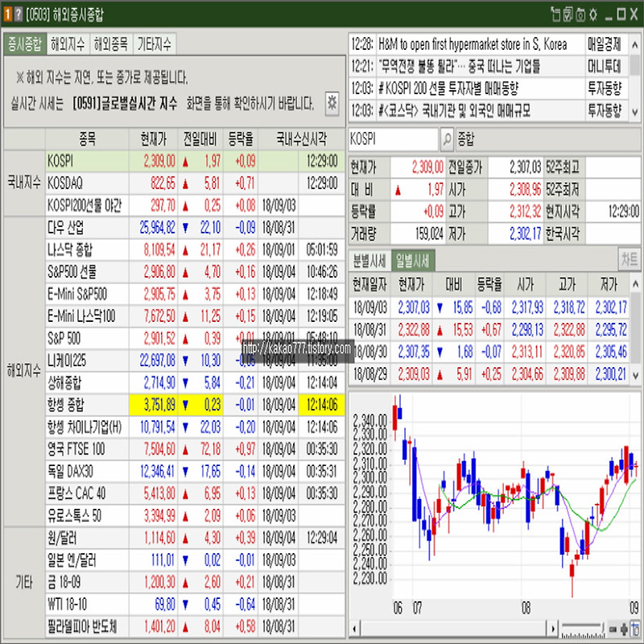Select the 일별시세 tab
This screenshot has height=644, width=644.
(413, 261)
